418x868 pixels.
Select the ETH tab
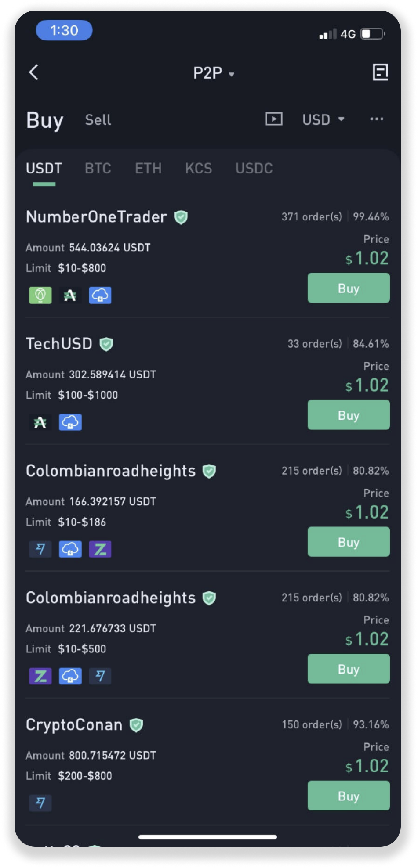coord(148,168)
